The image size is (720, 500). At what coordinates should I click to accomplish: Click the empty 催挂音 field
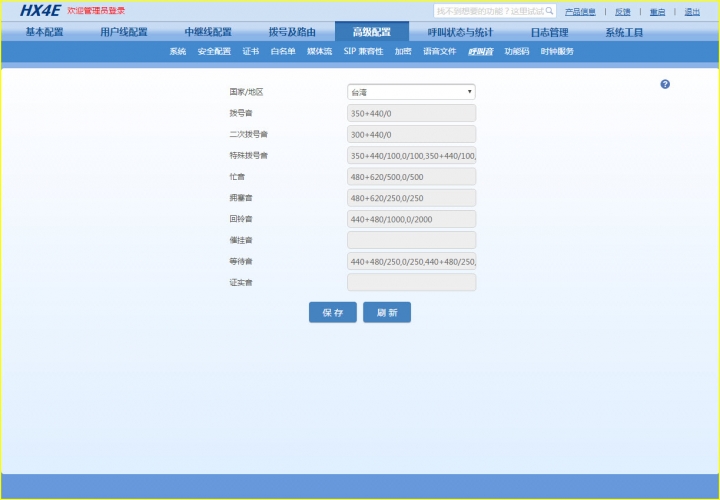[x=411, y=240]
